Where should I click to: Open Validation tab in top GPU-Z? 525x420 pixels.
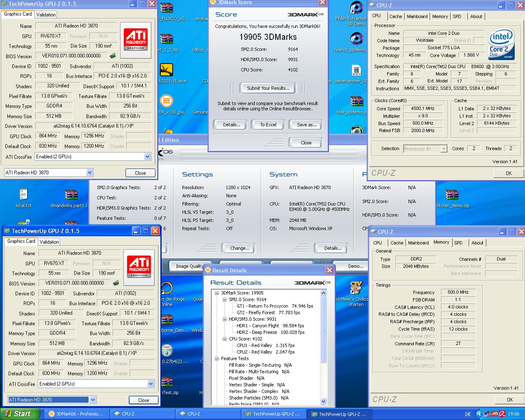click(x=46, y=14)
